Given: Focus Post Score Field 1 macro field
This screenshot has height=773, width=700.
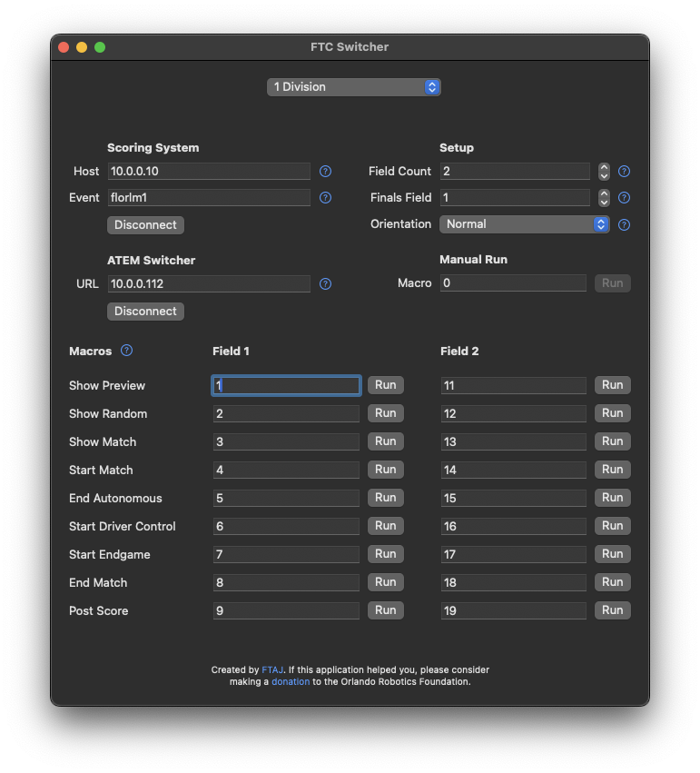Looking at the screenshot, I should click(x=286, y=610).
